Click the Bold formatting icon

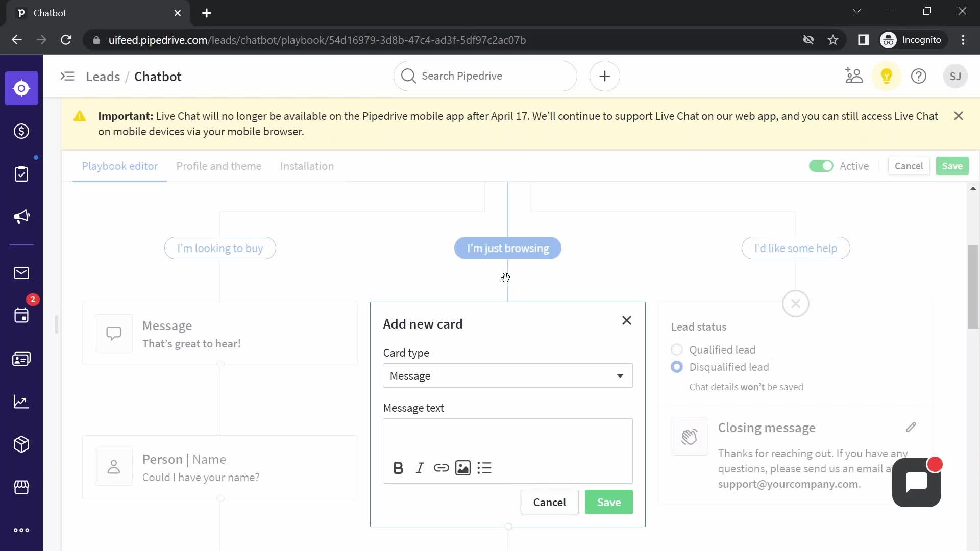pyautogui.click(x=399, y=468)
